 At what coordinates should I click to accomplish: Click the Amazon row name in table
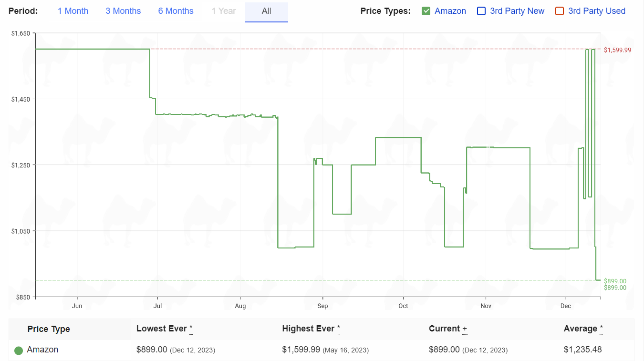(42, 350)
